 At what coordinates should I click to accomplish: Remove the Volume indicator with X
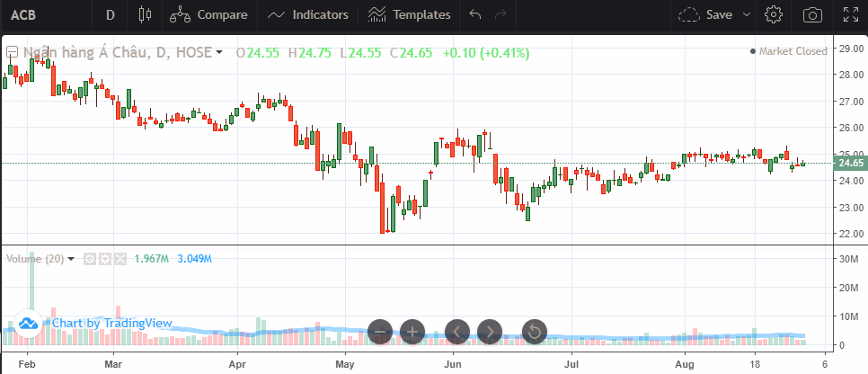(119, 259)
